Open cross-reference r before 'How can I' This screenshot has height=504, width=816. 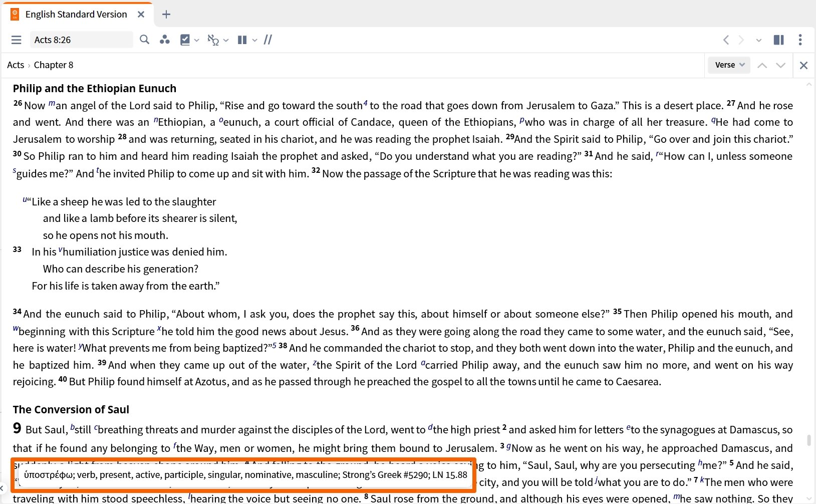(657, 155)
